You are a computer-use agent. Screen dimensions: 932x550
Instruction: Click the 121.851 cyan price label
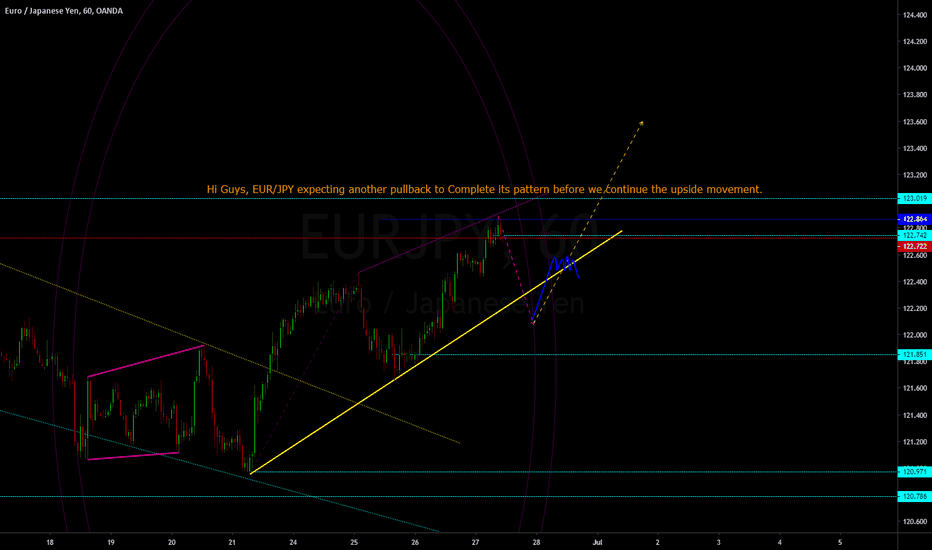pyautogui.click(x=914, y=354)
